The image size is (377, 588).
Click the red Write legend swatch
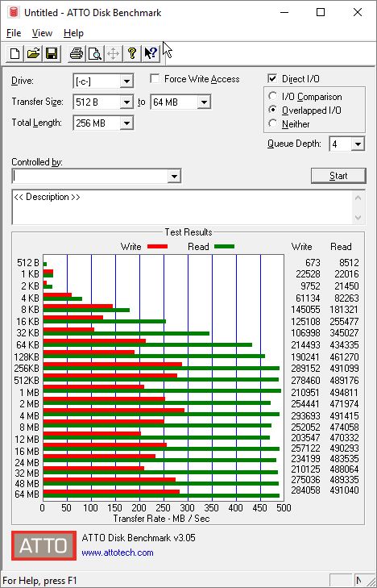pyautogui.click(x=157, y=247)
